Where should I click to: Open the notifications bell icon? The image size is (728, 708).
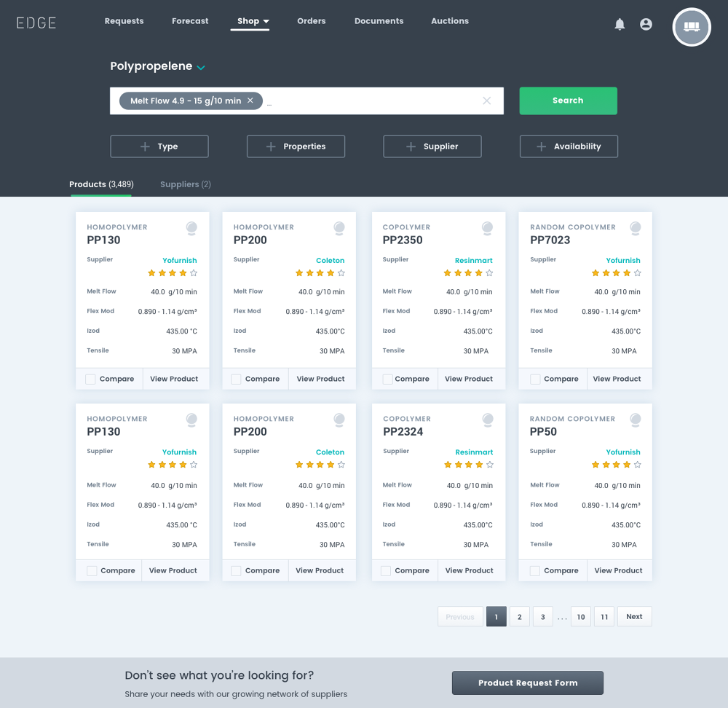[620, 25]
